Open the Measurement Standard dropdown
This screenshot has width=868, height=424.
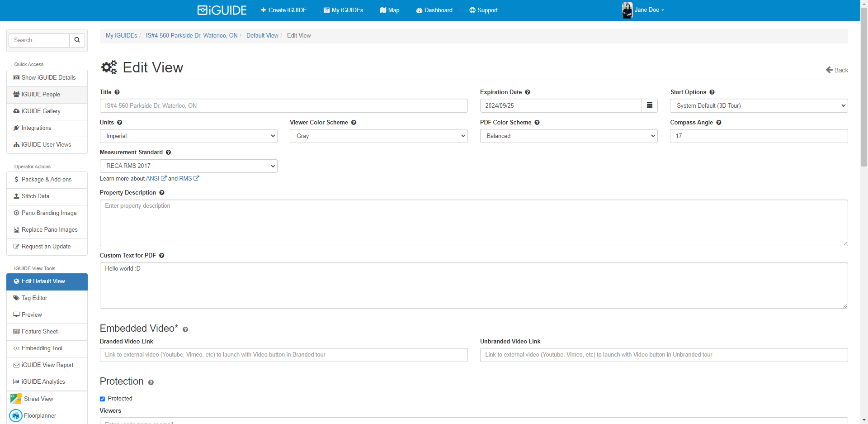click(x=188, y=166)
